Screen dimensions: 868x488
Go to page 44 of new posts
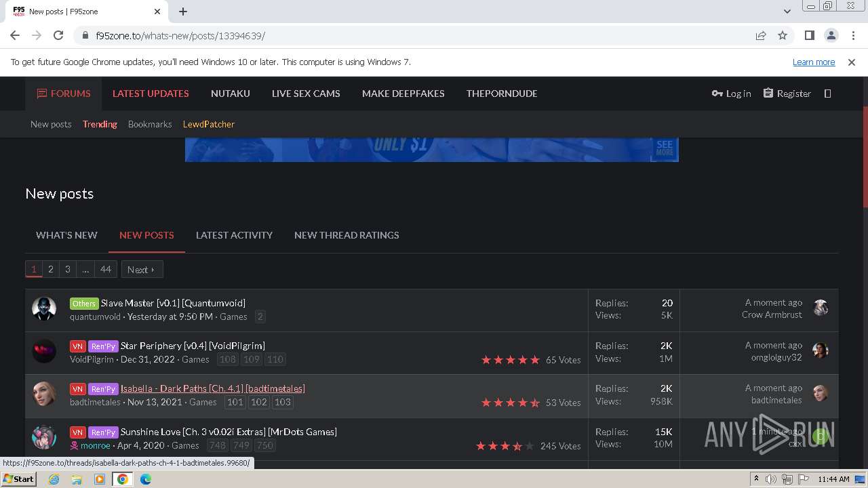(106, 269)
